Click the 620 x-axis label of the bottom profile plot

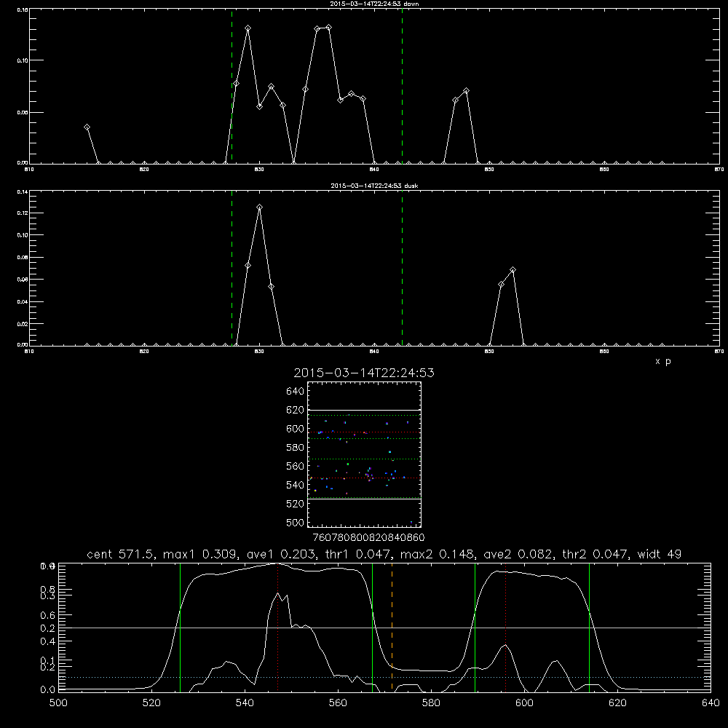click(617, 703)
